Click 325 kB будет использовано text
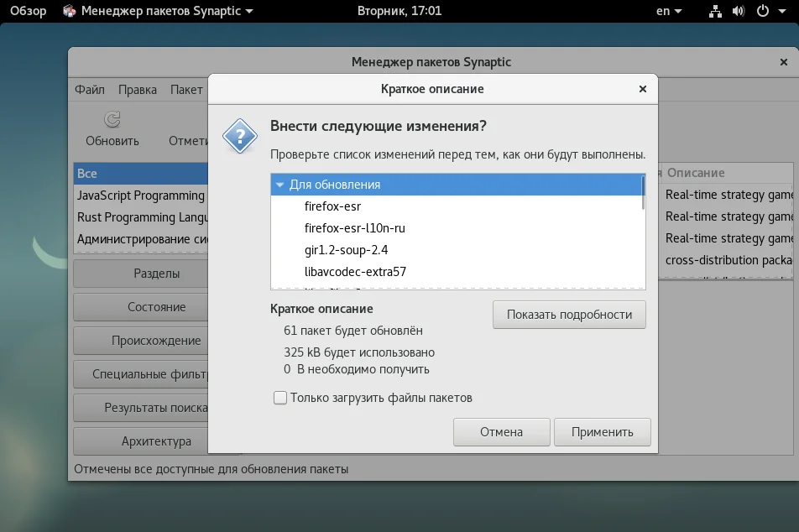 click(359, 352)
